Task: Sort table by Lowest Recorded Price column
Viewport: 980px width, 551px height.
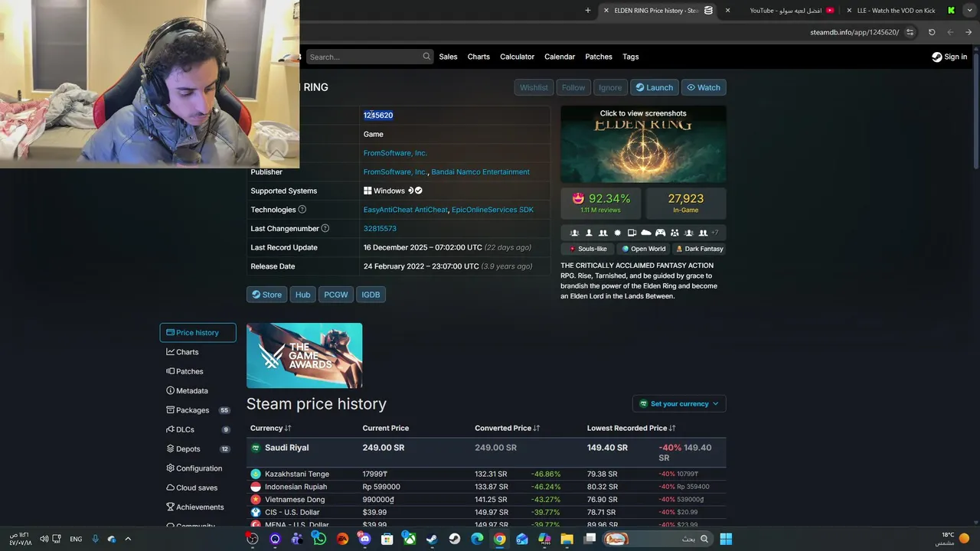Action: (631, 428)
